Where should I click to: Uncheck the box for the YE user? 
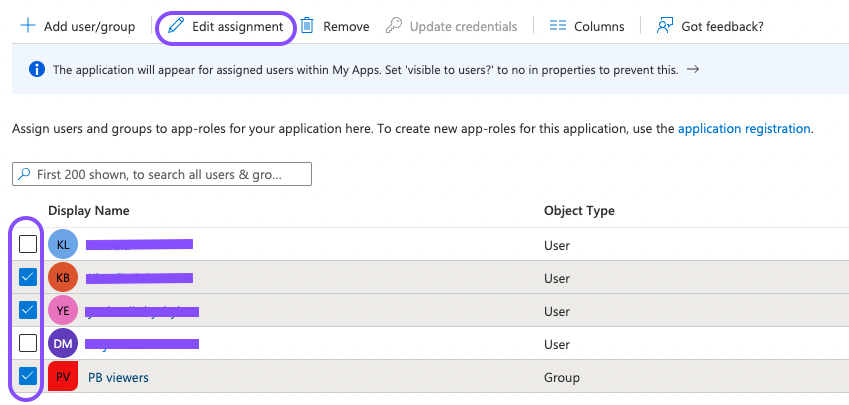28,310
